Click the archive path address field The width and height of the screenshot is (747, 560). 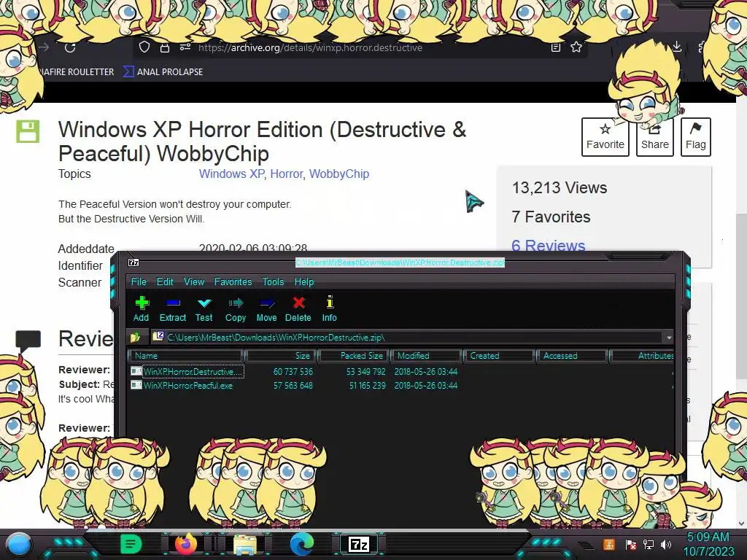407,337
